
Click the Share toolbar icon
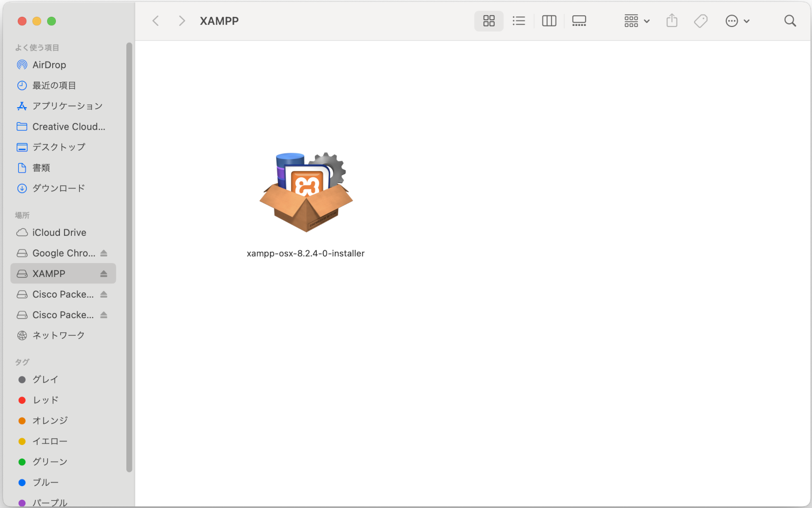click(672, 21)
